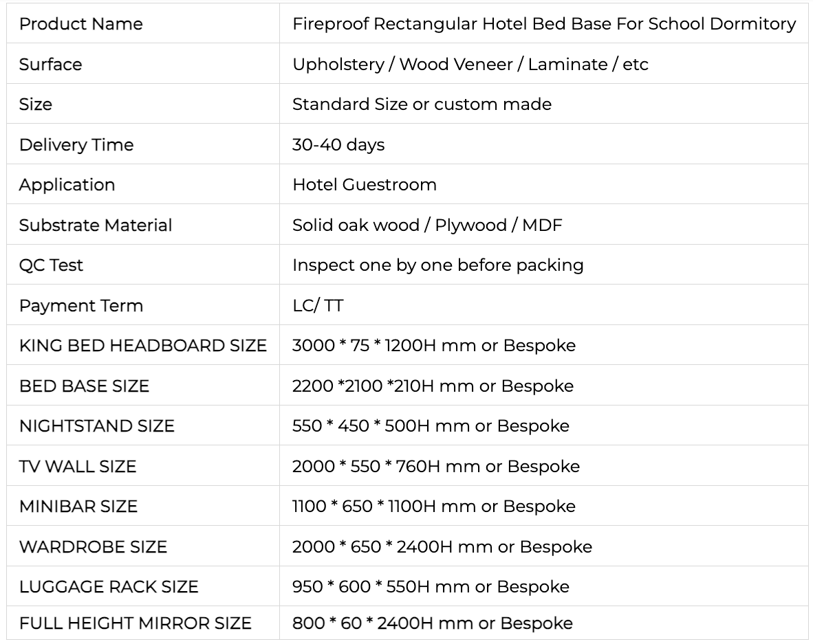The height and width of the screenshot is (644, 813).
Task: Click "Standard Size or custom made" cell
Action: click(x=422, y=104)
